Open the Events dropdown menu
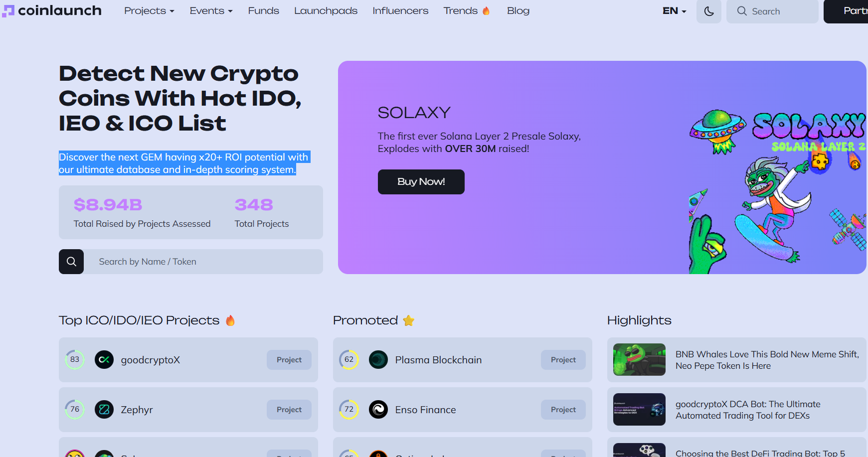This screenshot has height=457, width=868. (x=211, y=11)
